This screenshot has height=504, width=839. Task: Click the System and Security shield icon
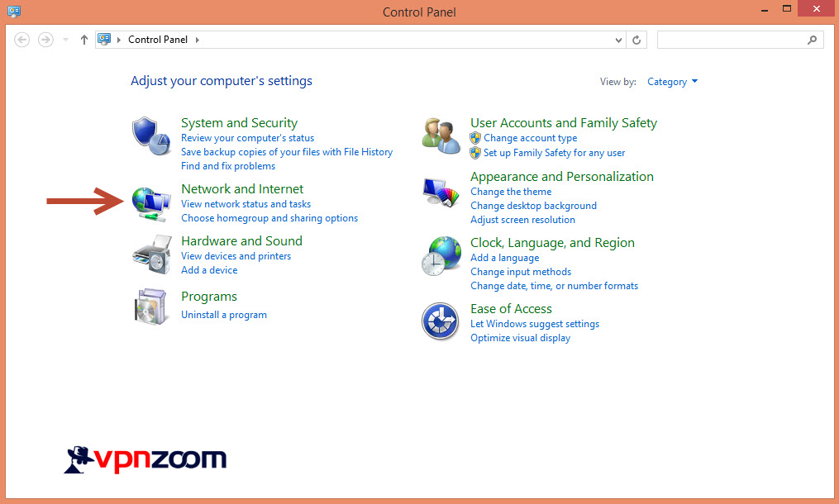pyautogui.click(x=151, y=136)
